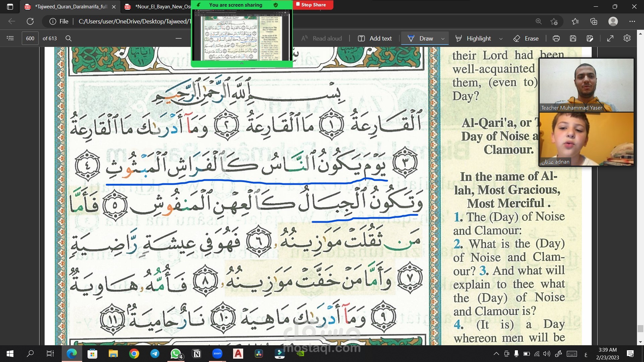
Task: Open Filmora from taskbar
Action: [280, 354]
